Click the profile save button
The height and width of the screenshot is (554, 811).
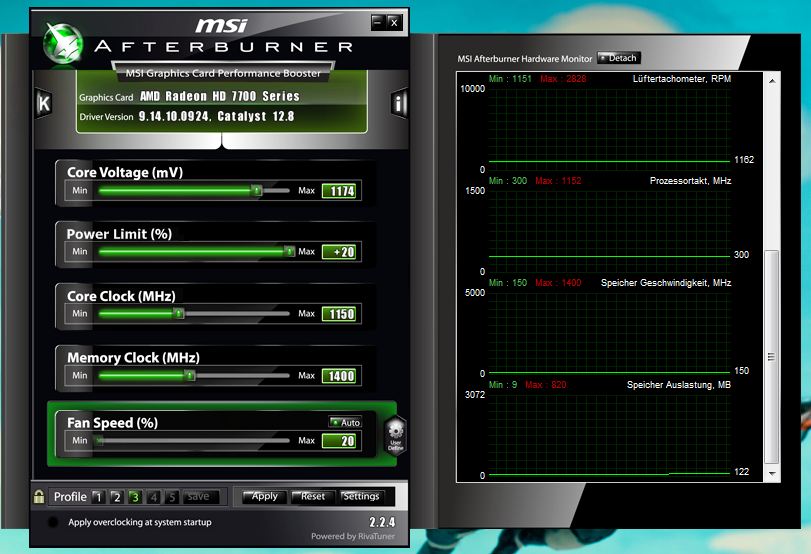click(x=201, y=497)
